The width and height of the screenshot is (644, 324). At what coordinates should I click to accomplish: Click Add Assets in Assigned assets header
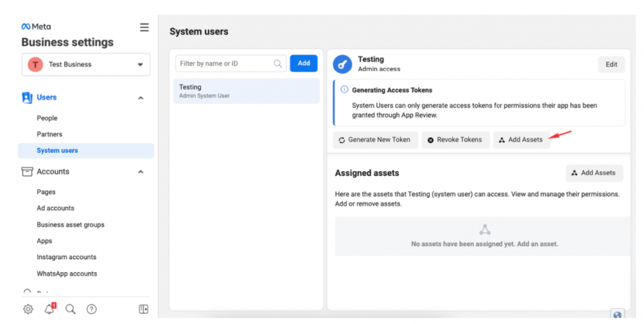[x=594, y=173]
